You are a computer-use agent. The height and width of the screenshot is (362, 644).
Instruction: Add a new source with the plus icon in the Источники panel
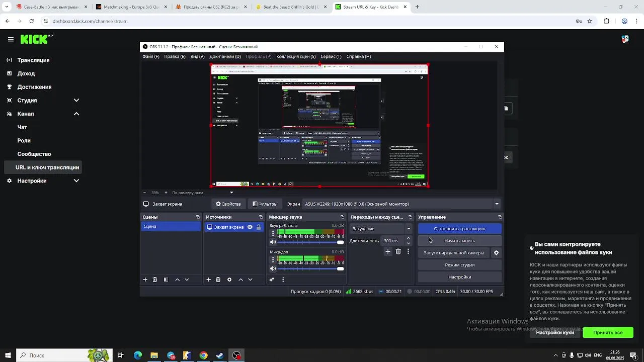(208, 280)
